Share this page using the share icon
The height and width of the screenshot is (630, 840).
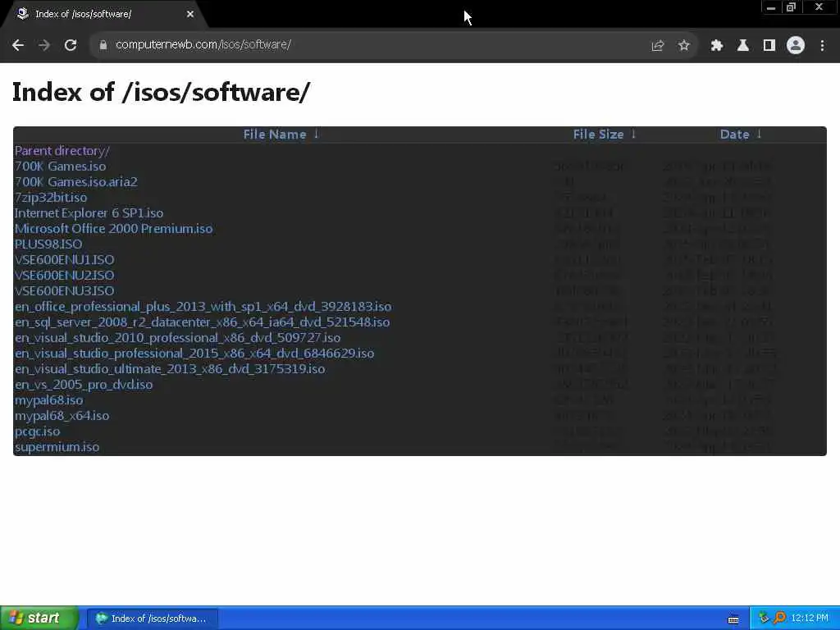pyautogui.click(x=658, y=46)
